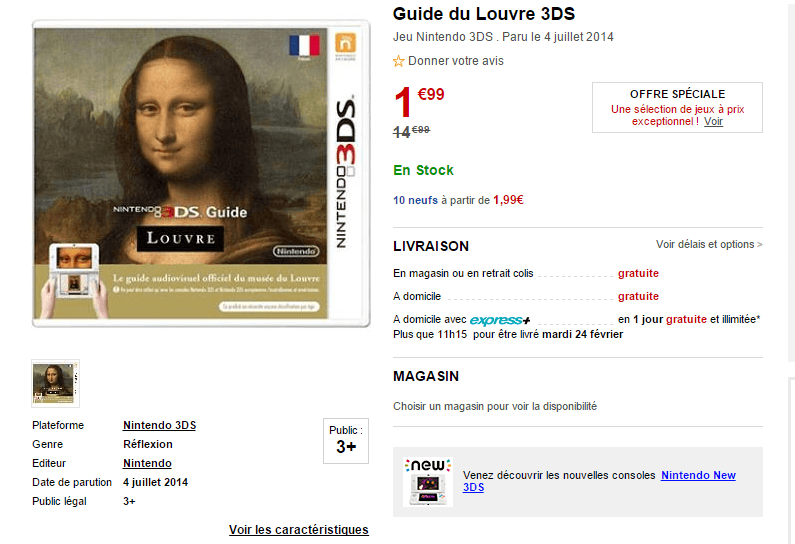Expand Voir les caractéristiques
Screen dimensions: 795x544
click(x=299, y=530)
